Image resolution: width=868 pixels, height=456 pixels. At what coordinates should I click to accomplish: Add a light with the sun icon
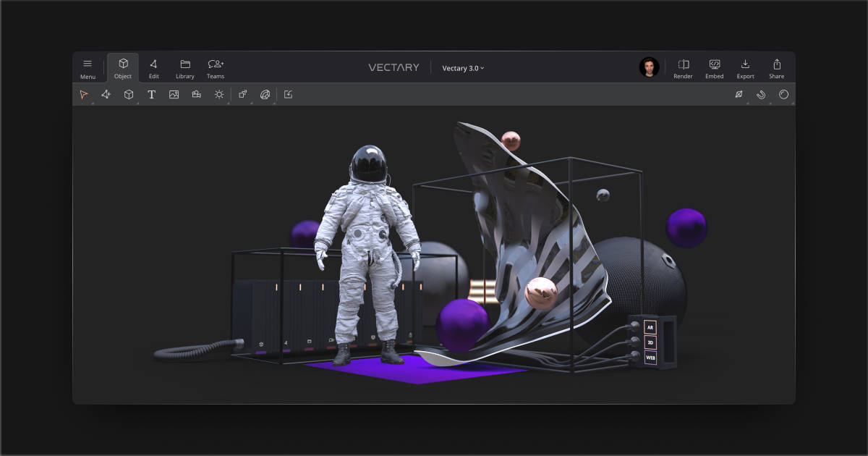click(x=219, y=94)
